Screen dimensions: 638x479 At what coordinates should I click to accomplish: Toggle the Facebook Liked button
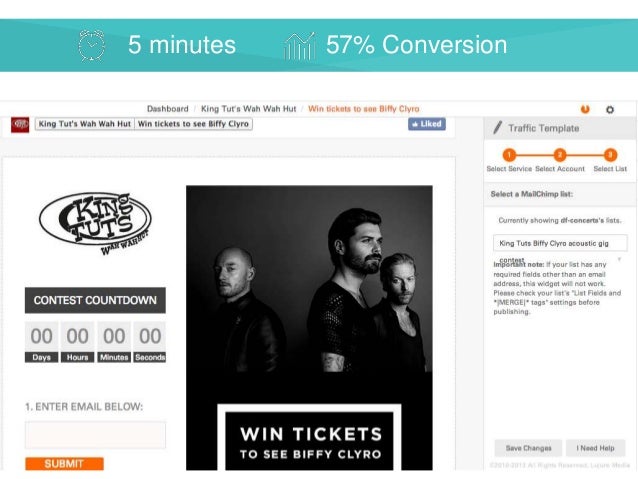pyautogui.click(x=427, y=124)
